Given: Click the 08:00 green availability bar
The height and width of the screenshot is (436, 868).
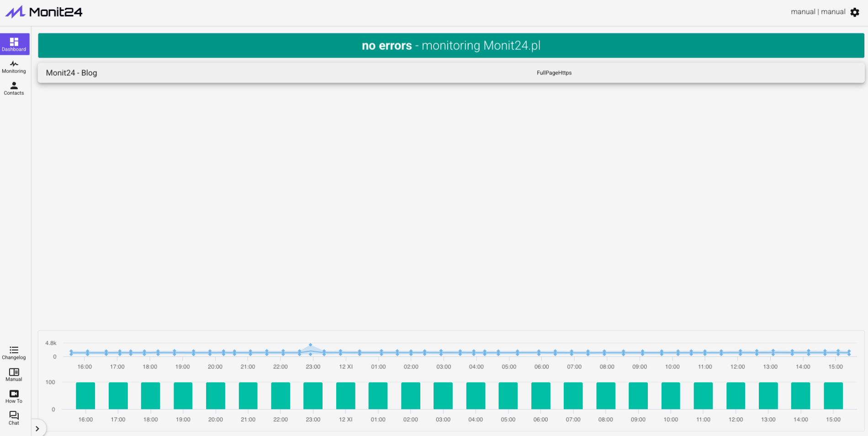Looking at the screenshot, I should point(606,396).
